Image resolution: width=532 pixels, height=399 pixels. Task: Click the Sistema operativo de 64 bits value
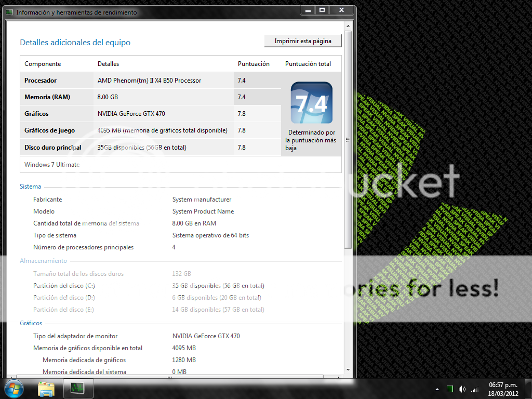pyautogui.click(x=210, y=235)
